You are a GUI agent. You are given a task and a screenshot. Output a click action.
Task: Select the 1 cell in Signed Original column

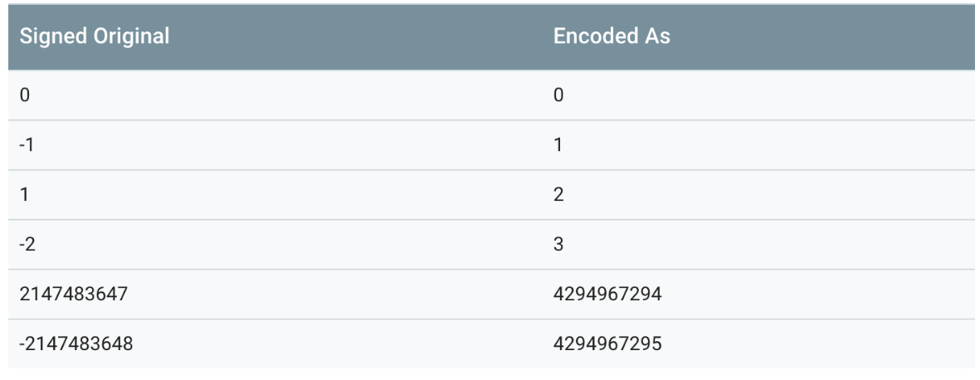[25, 195]
